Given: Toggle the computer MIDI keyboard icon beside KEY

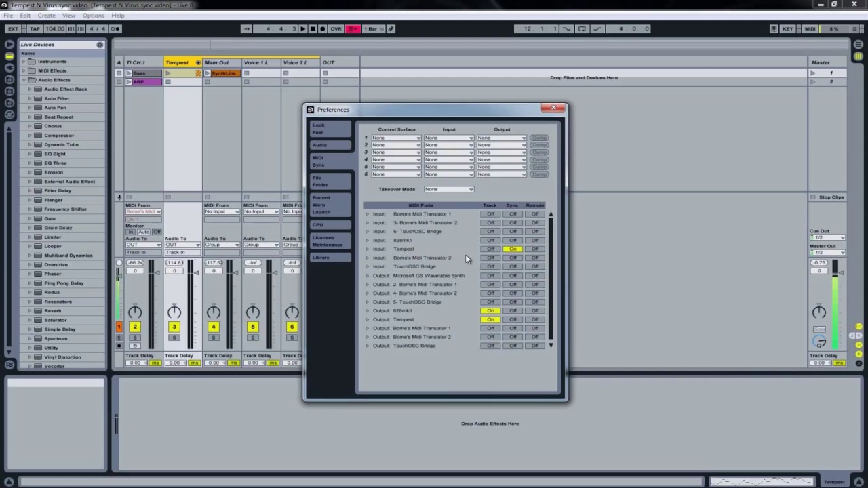Looking at the screenshot, I should pyautogui.click(x=774, y=28).
